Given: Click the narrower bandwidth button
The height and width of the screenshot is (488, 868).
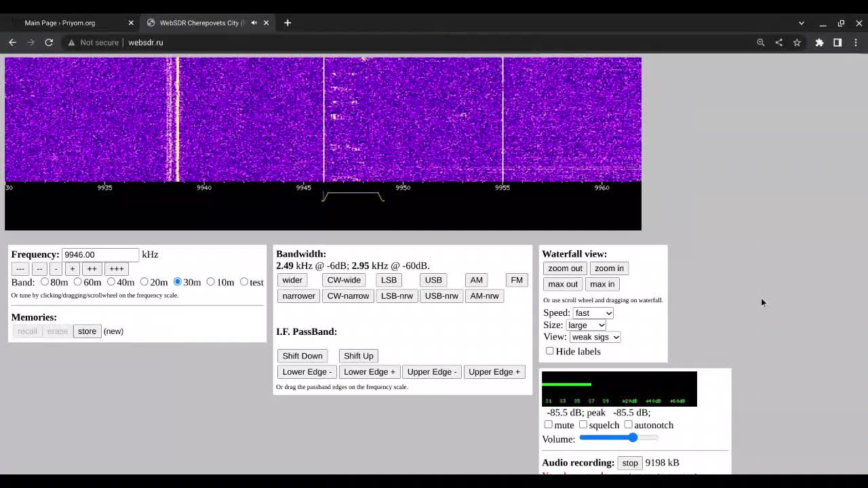Looking at the screenshot, I should [299, 296].
